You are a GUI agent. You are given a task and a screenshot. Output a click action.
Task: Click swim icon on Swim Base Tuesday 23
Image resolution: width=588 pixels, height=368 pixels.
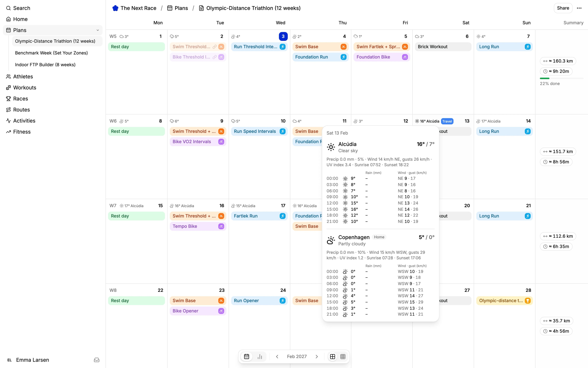(221, 301)
